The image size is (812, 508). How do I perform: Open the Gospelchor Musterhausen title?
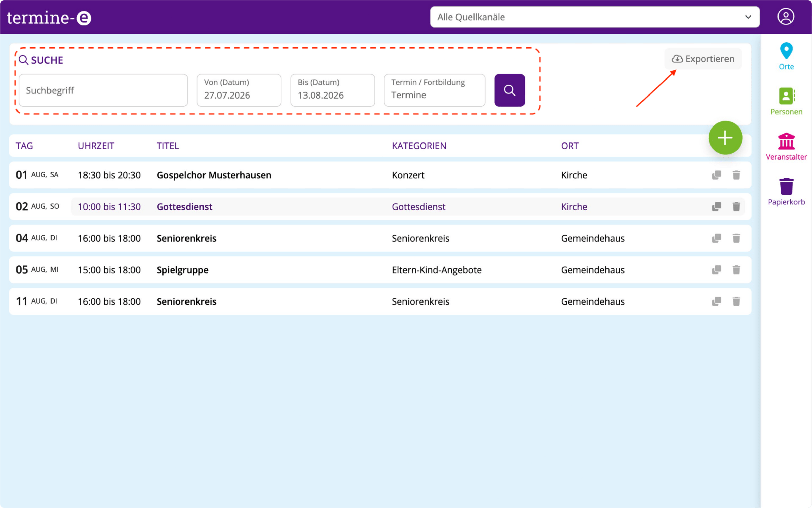214,175
